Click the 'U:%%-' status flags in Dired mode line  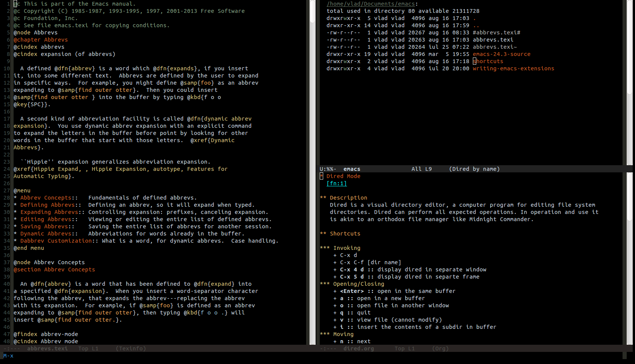tap(328, 169)
